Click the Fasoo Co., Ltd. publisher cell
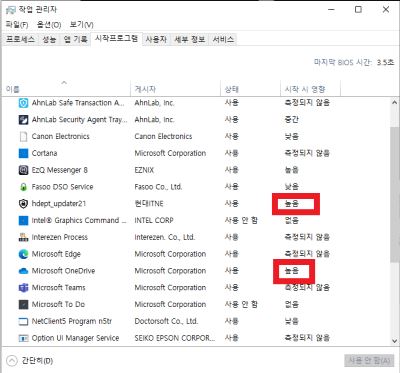Image resolution: width=400 pixels, height=373 pixels. click(158, 187)
